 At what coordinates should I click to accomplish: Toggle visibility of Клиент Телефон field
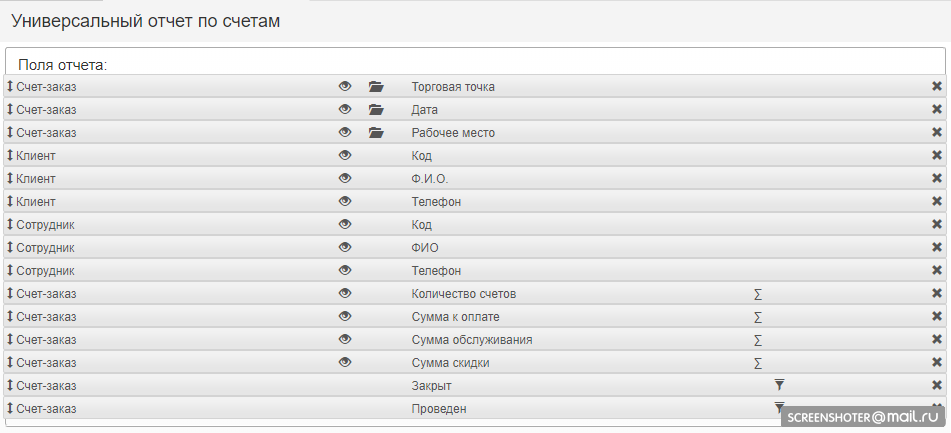345,202
